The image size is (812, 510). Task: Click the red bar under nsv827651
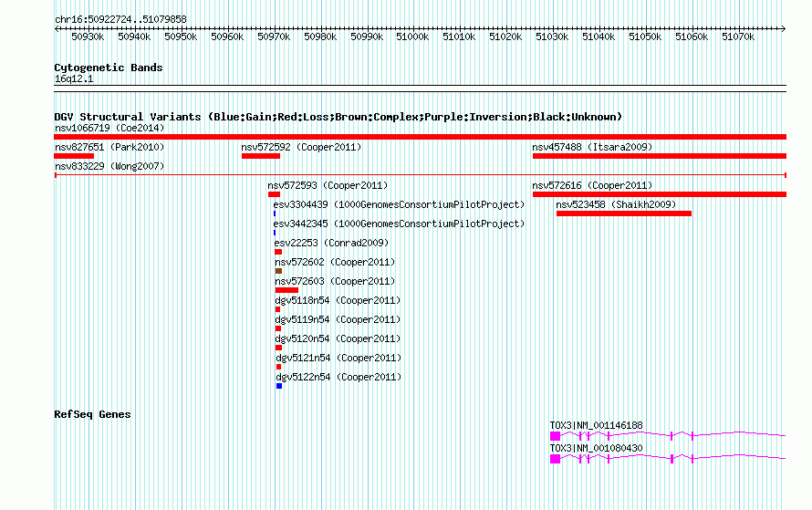[x=74, y=156]
